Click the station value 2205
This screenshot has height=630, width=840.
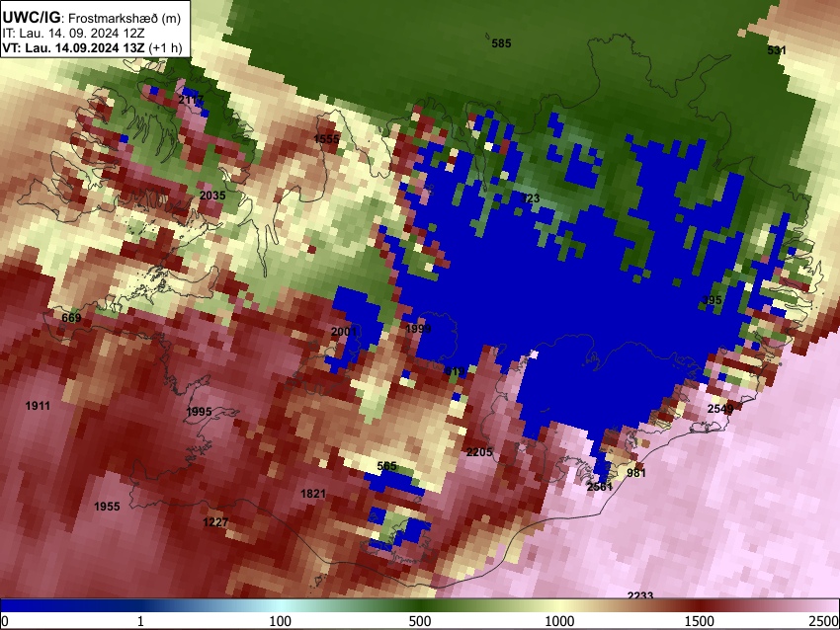pos(479,452)
